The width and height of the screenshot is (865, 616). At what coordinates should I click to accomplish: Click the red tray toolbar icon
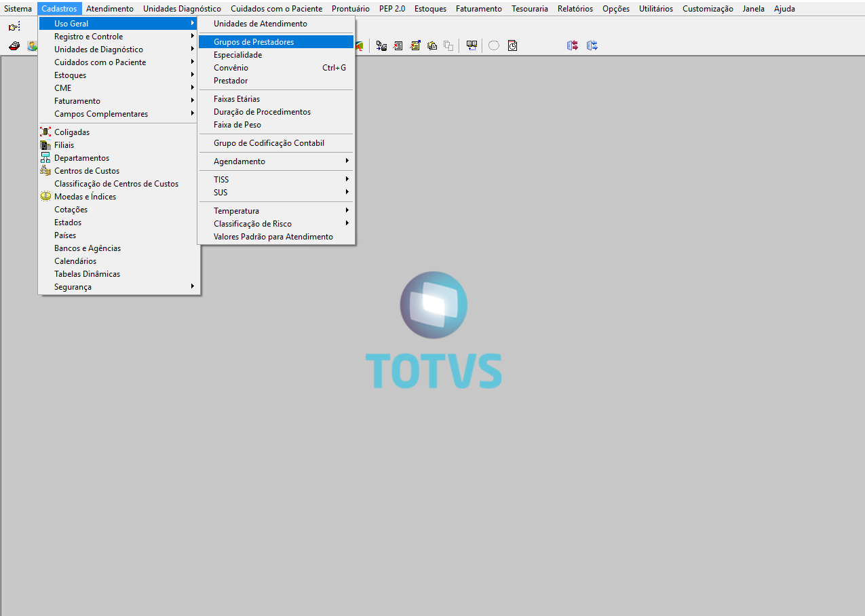[x=14, y=45]
